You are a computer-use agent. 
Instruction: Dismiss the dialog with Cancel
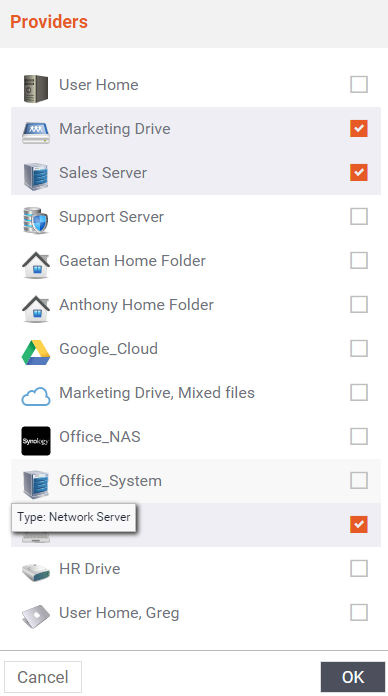click(43, 677)
